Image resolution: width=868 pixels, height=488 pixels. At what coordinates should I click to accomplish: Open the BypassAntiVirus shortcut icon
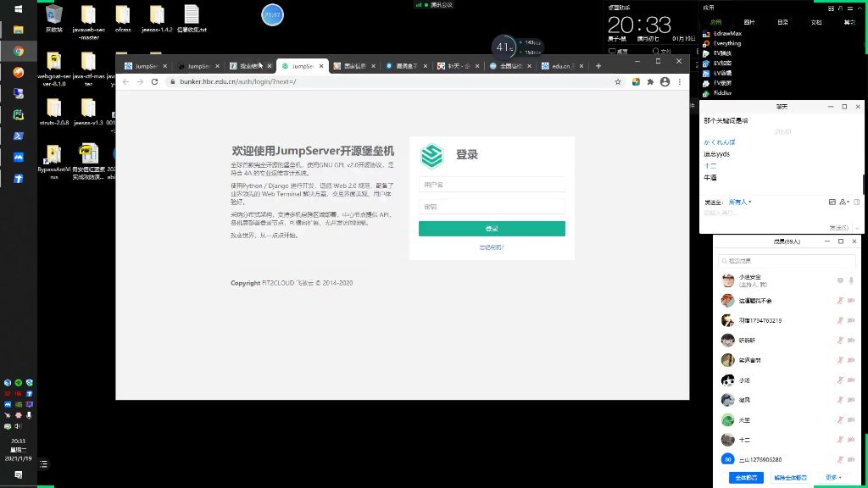53,162
